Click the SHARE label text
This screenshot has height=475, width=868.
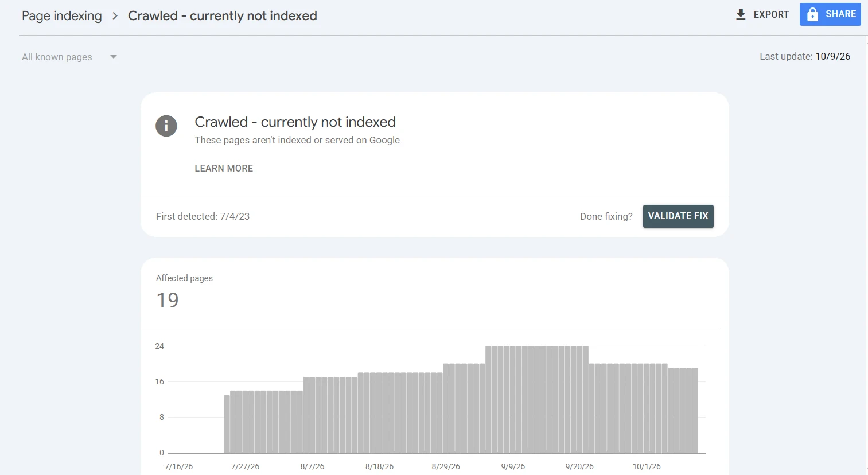point(840,14)
